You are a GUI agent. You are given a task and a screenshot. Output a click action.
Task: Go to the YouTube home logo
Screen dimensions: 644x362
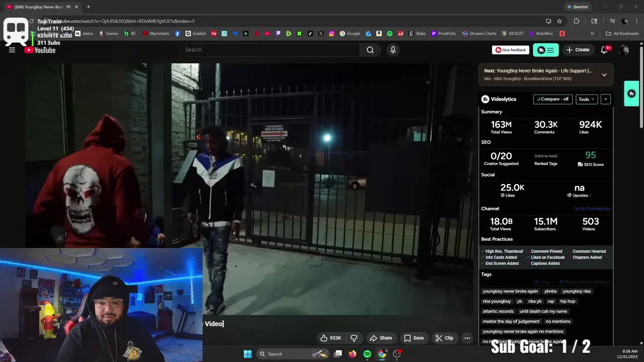click(x=40, y=50)
